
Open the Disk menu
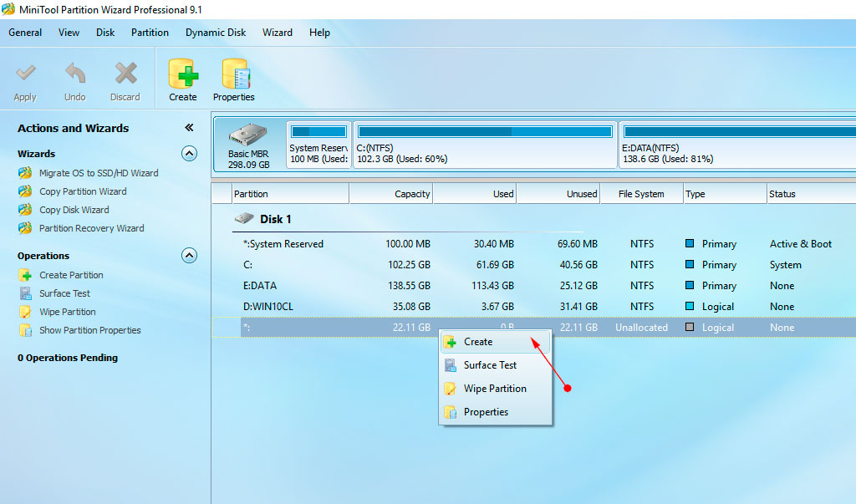(x=105, y=33)
